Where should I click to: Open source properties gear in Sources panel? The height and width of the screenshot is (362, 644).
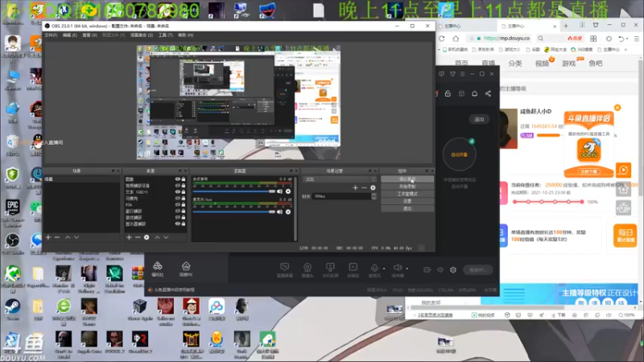point(147,237)
